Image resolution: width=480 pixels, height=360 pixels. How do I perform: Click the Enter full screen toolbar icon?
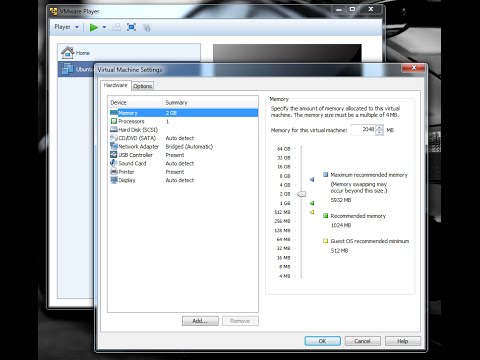click(x=131, y=27)
